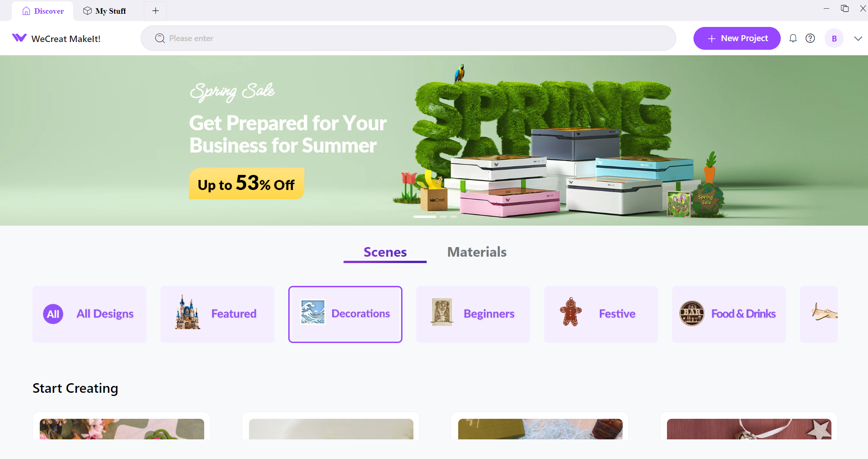Add a new tab with plus icon
Screen dimensions: 868x459
coord(155,11)
